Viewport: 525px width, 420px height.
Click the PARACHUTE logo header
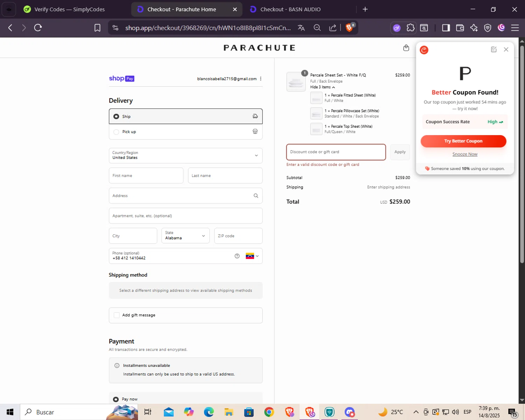[260, 48]
